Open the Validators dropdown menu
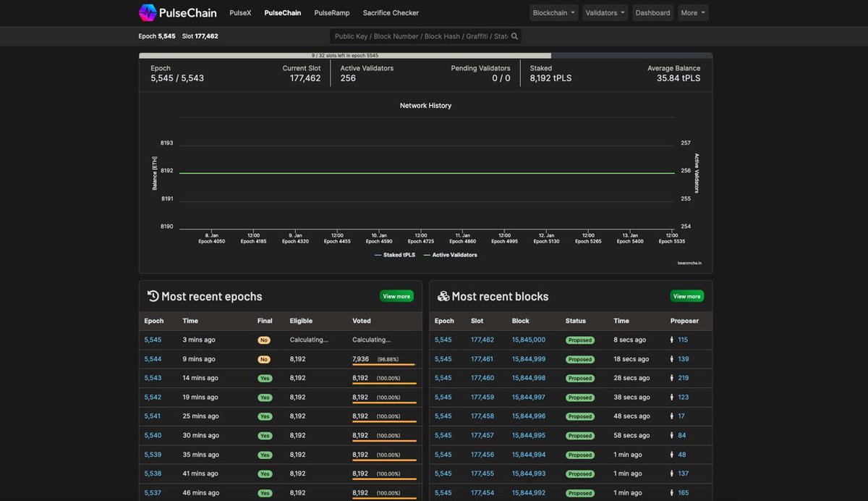Image resolution: width=868 pixels, height=501 pixels. click(x=605, y=13)
